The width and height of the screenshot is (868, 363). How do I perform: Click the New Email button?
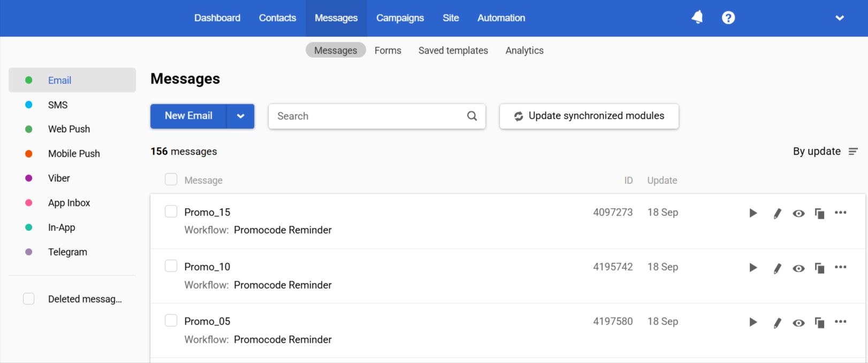188,116
